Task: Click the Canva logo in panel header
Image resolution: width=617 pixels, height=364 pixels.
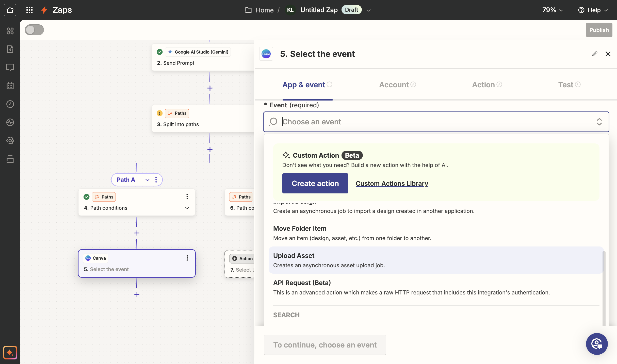Action: coord(266,54)
